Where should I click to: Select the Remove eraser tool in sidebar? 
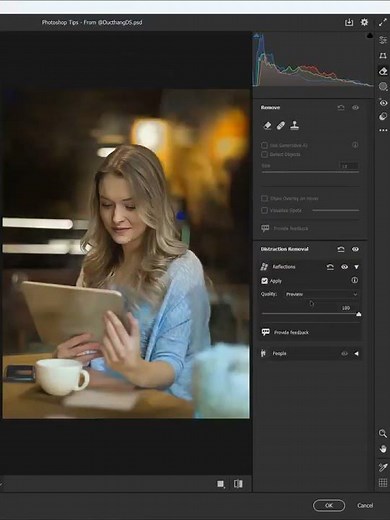383,71
